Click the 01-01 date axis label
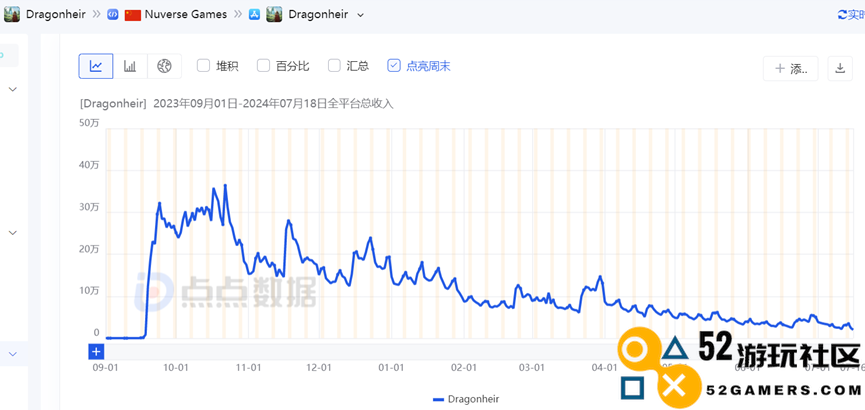Viewport: 865px width, 410px height. [x=392, y=367]
